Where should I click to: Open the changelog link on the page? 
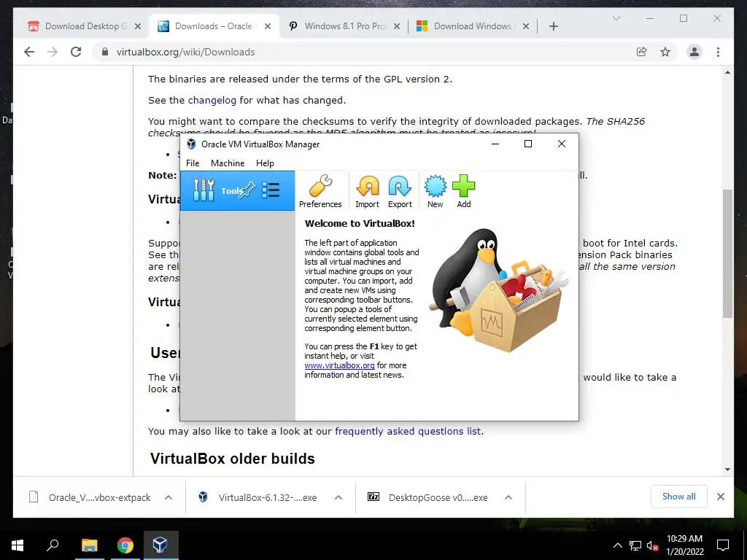(x=212, y=100)
